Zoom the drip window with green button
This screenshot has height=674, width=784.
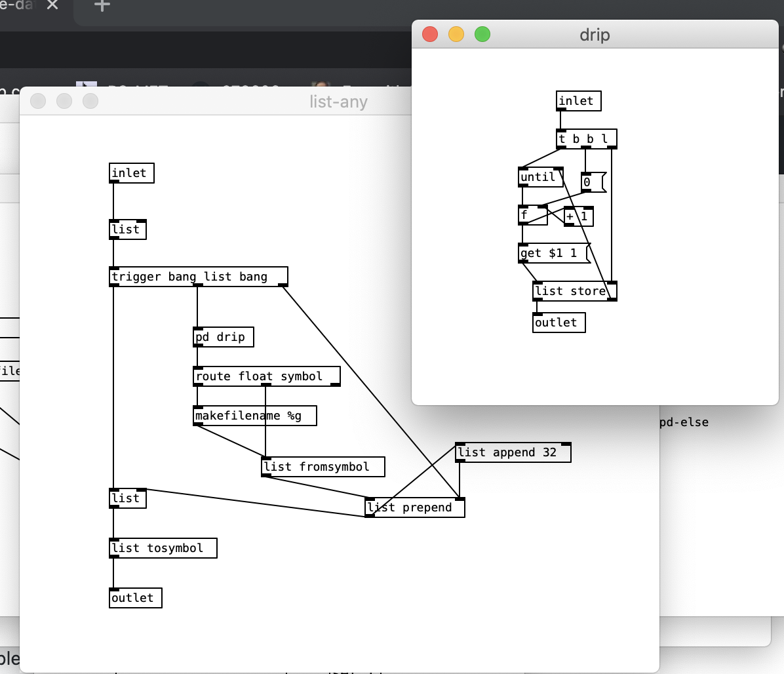tap(482, 34)
